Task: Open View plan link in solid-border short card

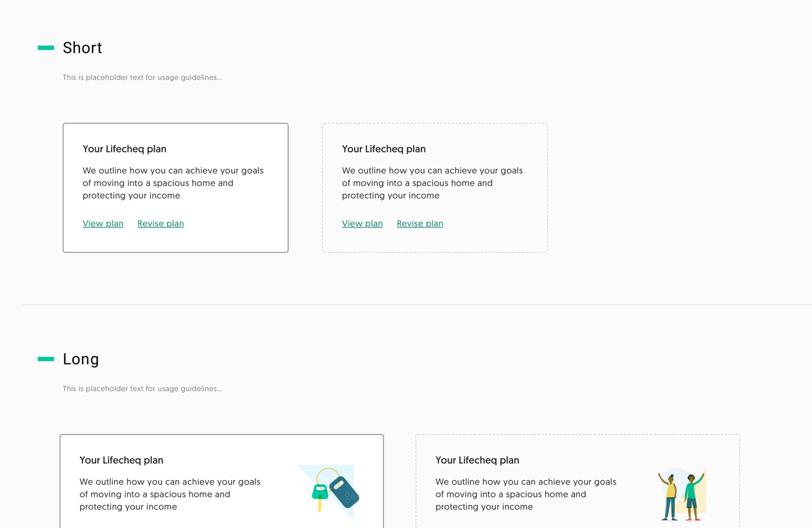Action: [x=103, y=223]
